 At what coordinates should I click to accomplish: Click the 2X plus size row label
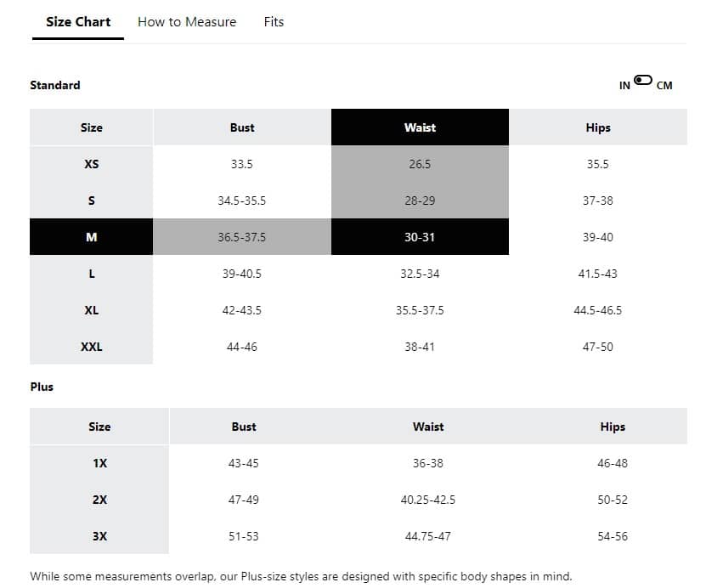99,500
